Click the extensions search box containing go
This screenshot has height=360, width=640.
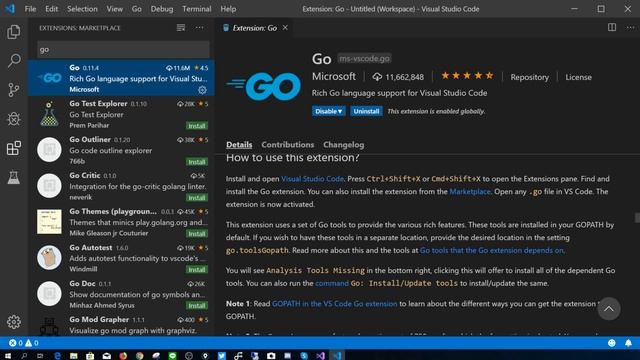(x=124, y=49)
